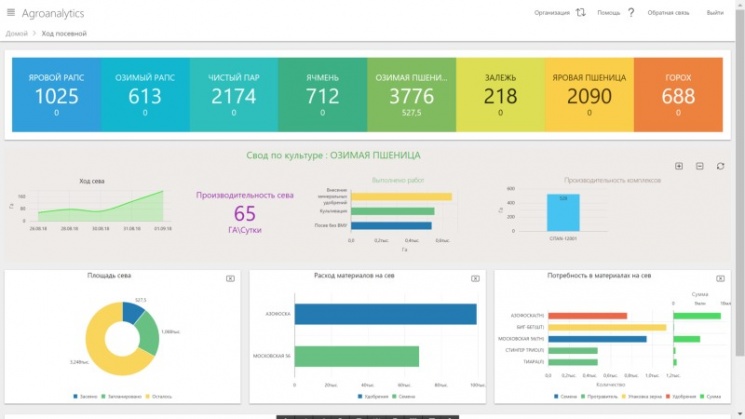Click the green Запланировано donut segment

149,333
